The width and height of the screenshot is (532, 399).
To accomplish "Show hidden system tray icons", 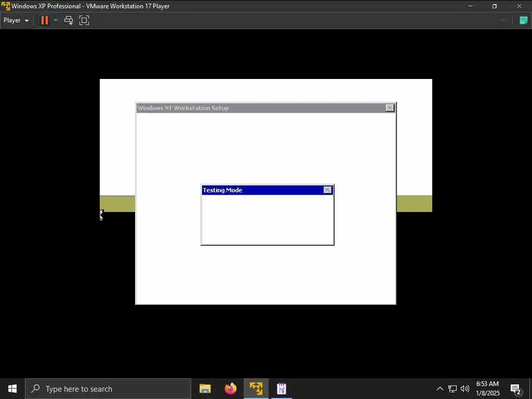I will [440, 389].
